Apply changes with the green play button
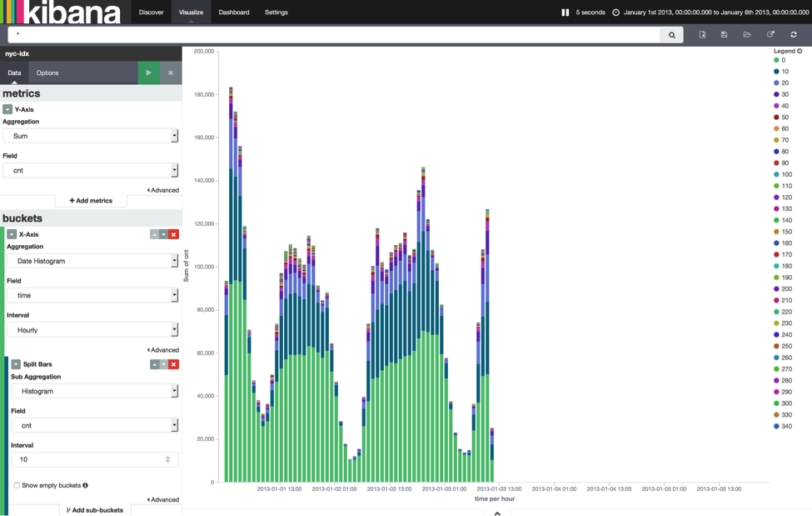Image resolution: width=812 pixels, height=516 pixels. coord(148,73)
